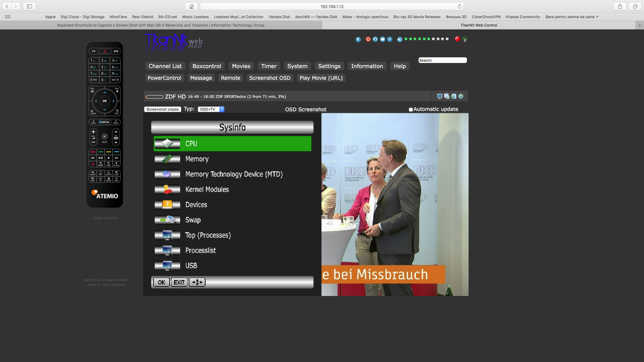Click the remote's red color key
Screen dimensions: 644x362
pos(93,151)
